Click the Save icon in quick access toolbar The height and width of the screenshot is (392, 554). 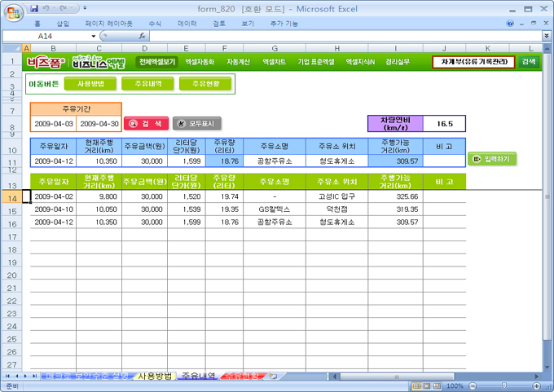[34, 8]
